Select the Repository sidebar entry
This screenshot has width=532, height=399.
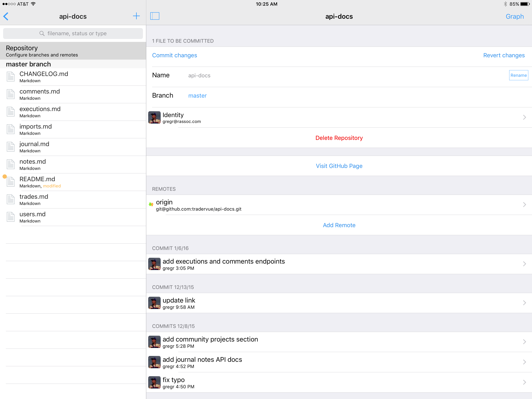pyautogui.click(x=73, y=51)
